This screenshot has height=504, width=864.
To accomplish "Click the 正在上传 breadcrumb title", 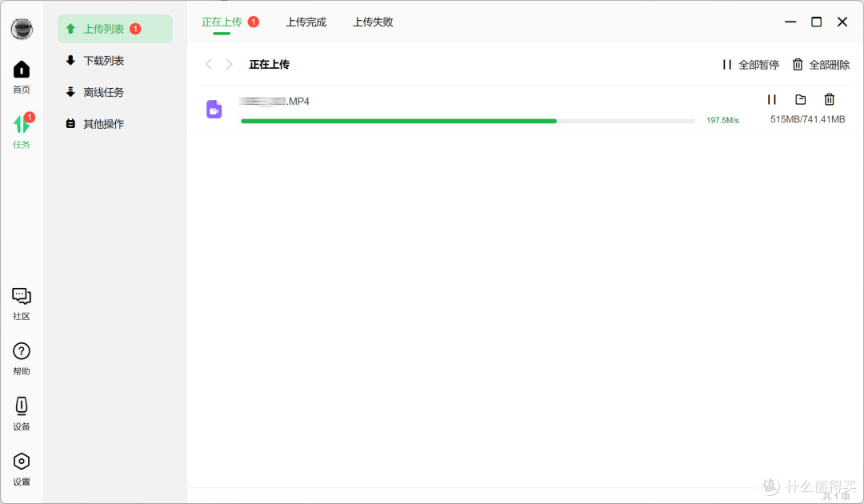I will pos(270,65).
